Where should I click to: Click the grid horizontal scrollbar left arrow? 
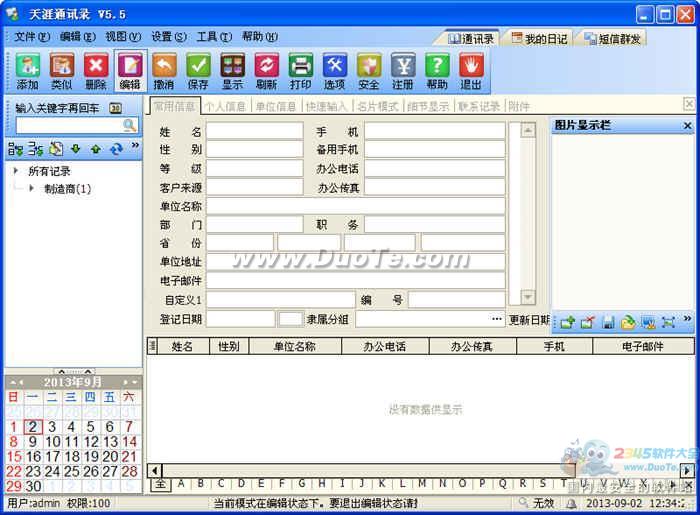pyautogui.click(x=155, y=470)
